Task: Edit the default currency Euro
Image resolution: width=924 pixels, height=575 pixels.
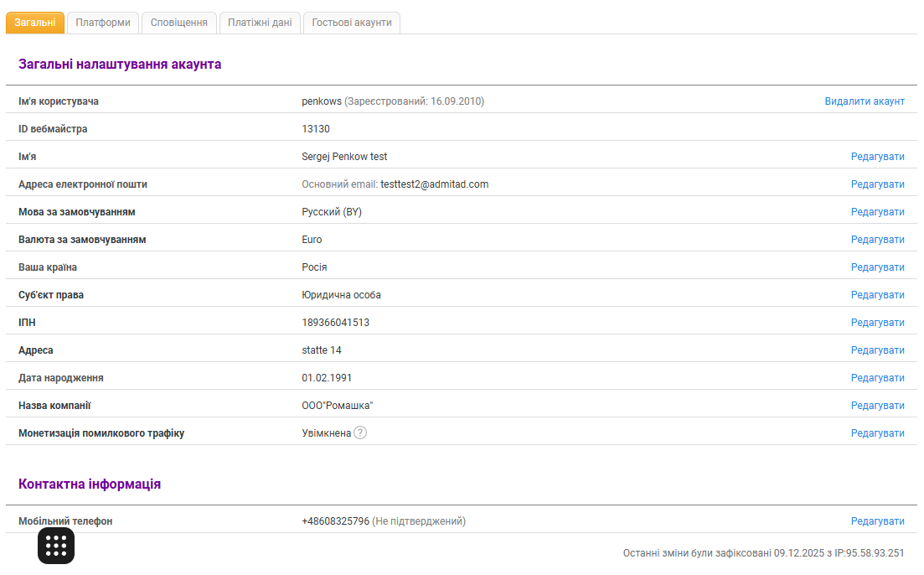Action: (x=877, y=240)
